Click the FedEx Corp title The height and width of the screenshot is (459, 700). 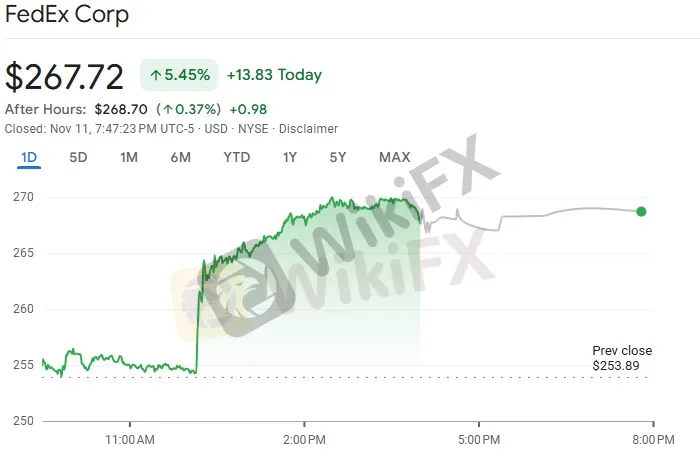(x=67, y=17)
